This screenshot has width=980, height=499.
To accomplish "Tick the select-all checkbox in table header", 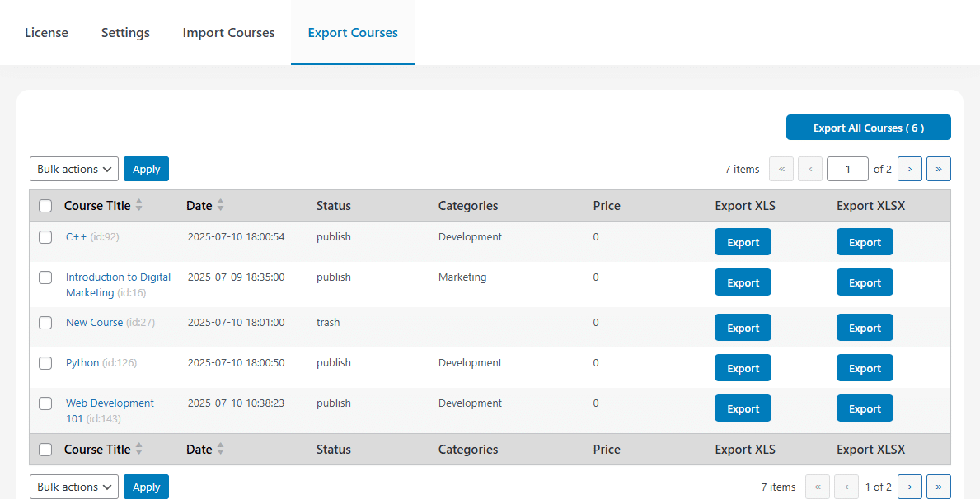I will (45, 206).
